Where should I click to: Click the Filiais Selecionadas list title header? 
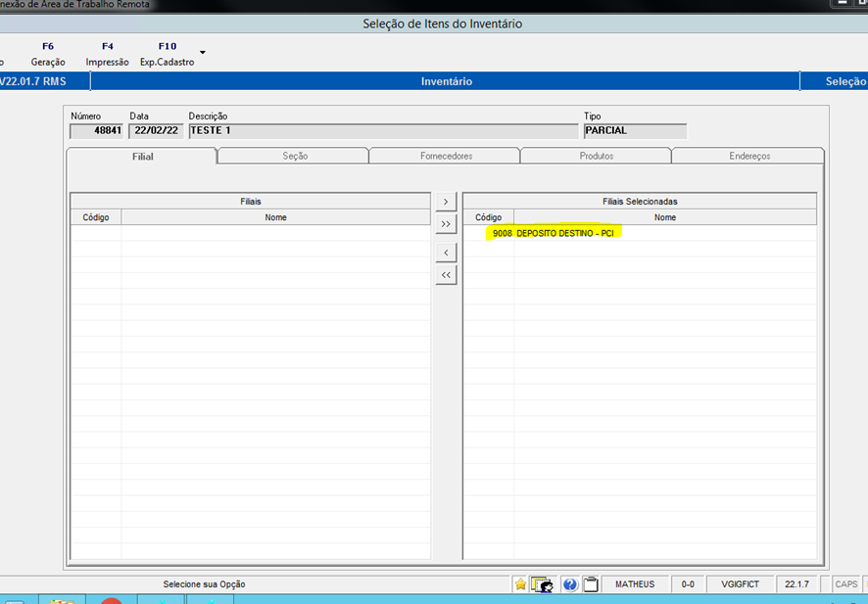640,202
